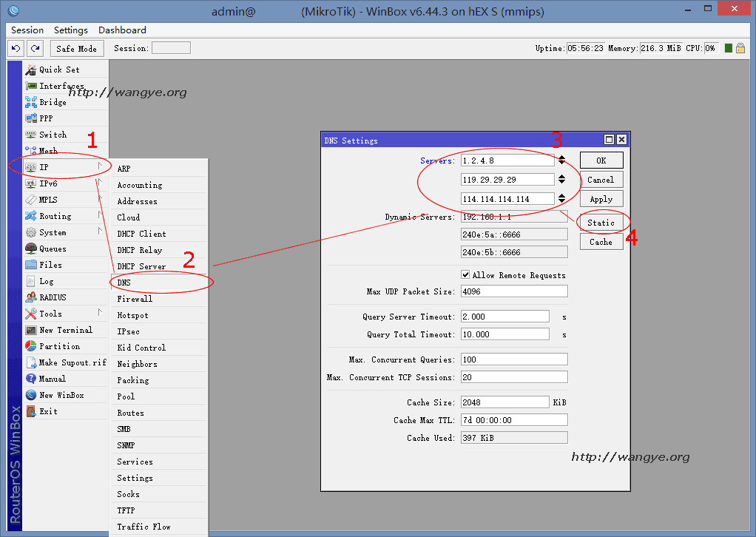Click the first server field 1.2.4.8

507,160
